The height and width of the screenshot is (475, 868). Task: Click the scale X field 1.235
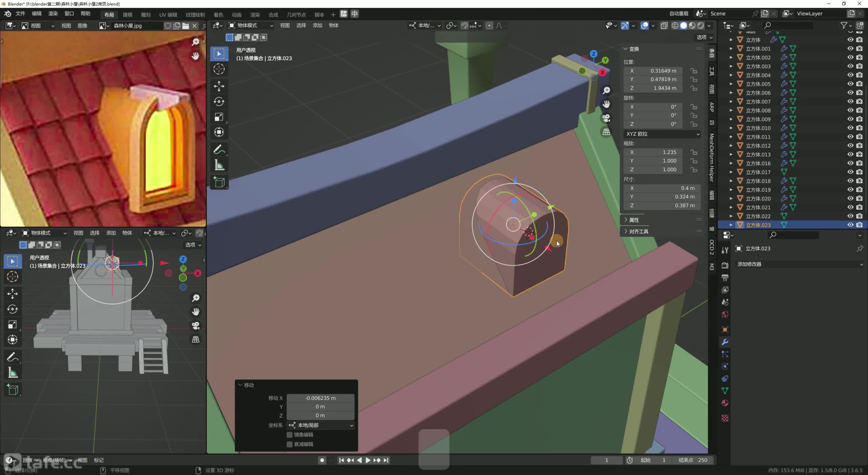tap(653, 152)
